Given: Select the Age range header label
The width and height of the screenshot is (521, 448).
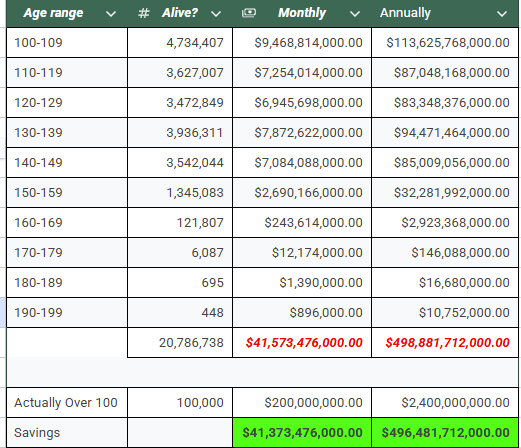Looking at the screenshot, I should point(53,13).
